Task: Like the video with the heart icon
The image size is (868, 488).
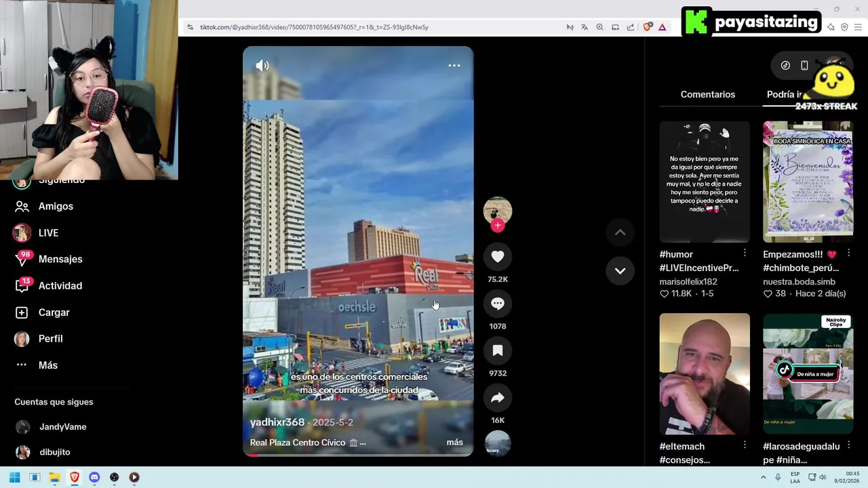Action: [x=498, y=256]
